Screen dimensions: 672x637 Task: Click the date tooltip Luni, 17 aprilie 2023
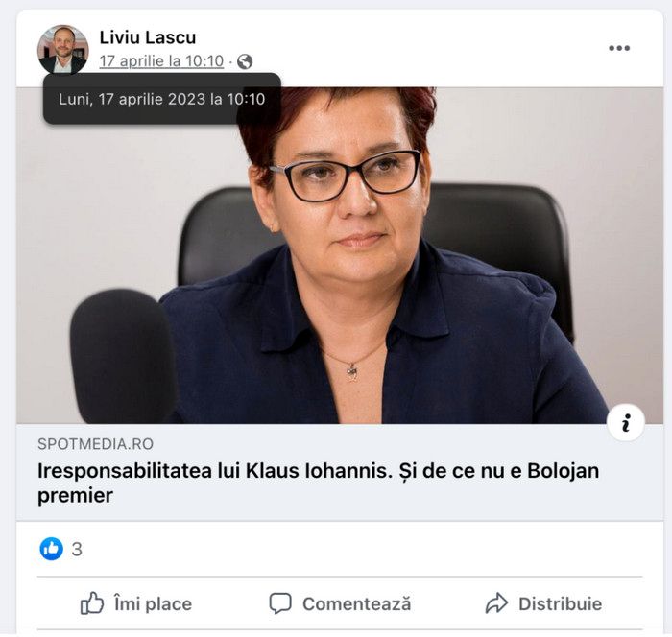click(x=162, y=99)
